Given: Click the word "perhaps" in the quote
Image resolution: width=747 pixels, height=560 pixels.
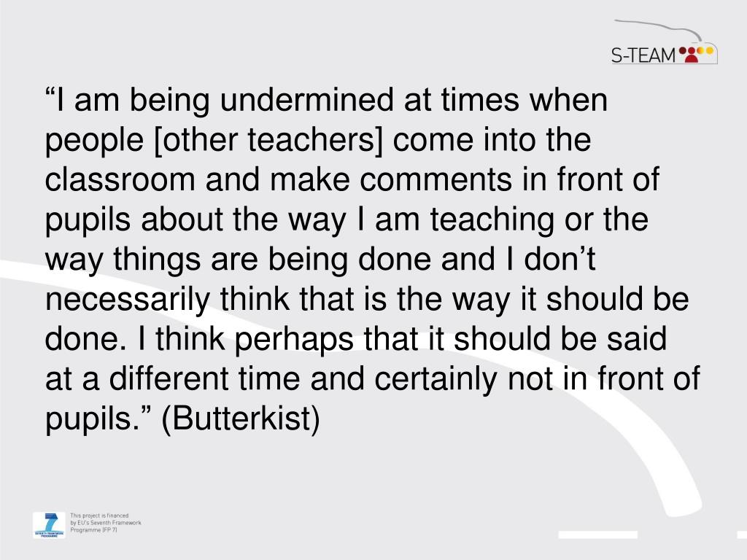Looking at the screenshot, I should click(x=295, y=340).
